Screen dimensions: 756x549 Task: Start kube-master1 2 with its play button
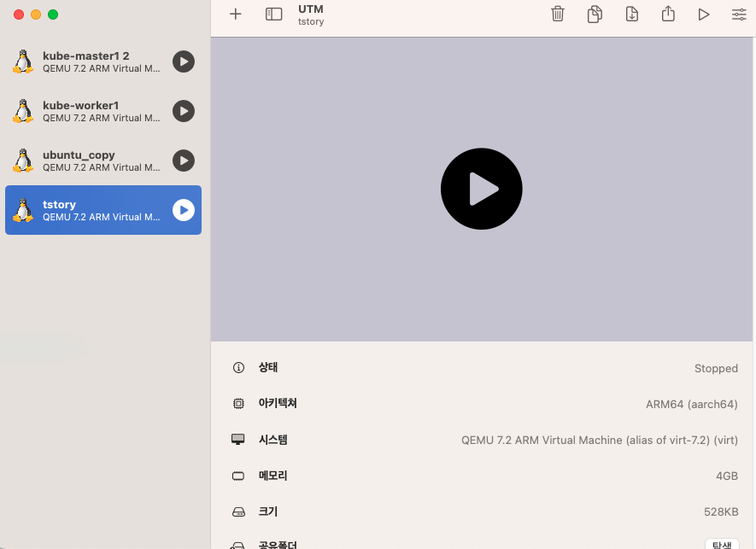184,61
